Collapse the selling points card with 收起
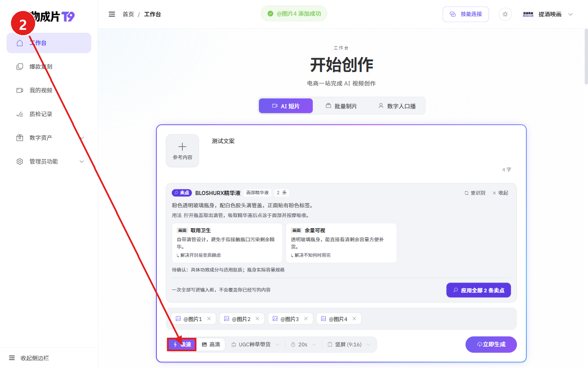This screenshot has height=368, width=588. [x=500, y=193]
